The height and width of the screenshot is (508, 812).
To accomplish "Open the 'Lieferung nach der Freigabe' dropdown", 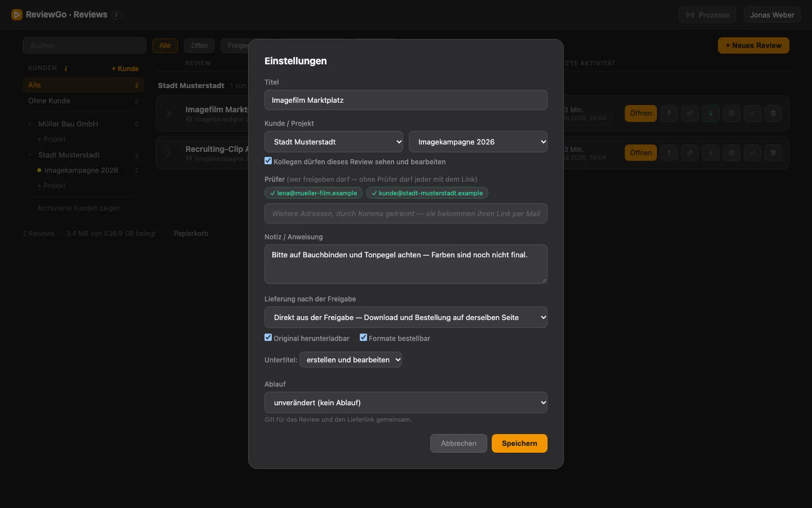I will pos(406,317).
